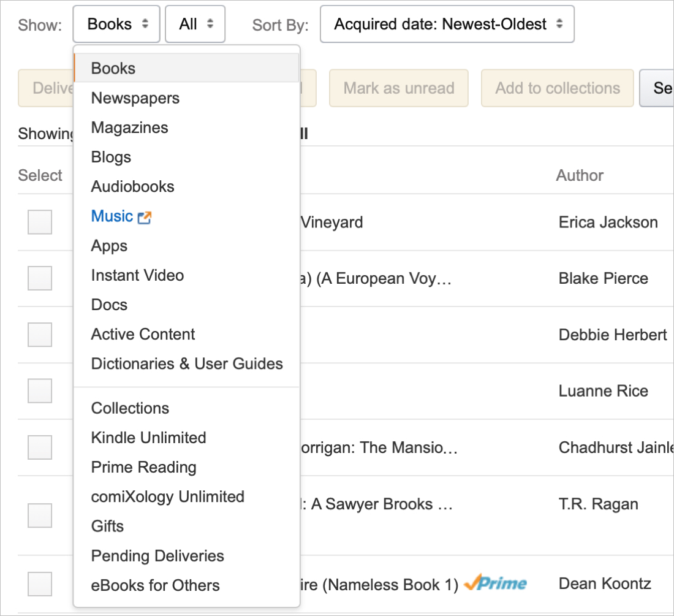Screen dimensions: 674x616
Task: Click author name Luanne Rice
Action: pos(603,391)
